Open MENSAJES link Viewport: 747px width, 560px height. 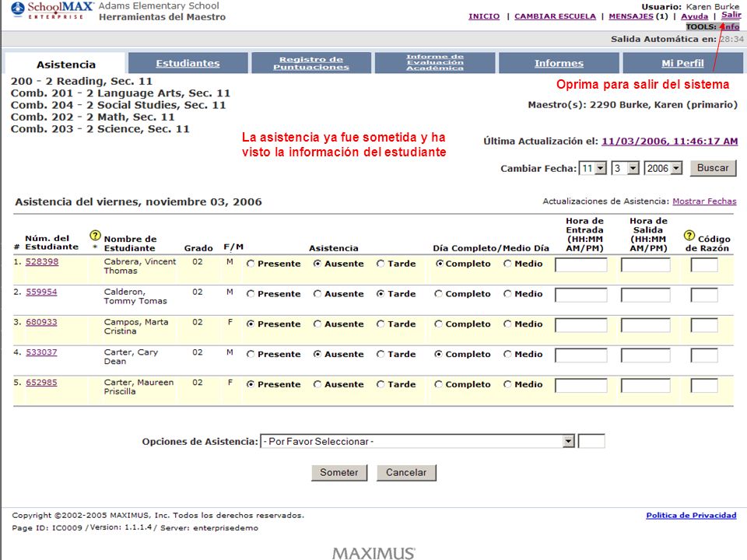(x=631, y=16)
